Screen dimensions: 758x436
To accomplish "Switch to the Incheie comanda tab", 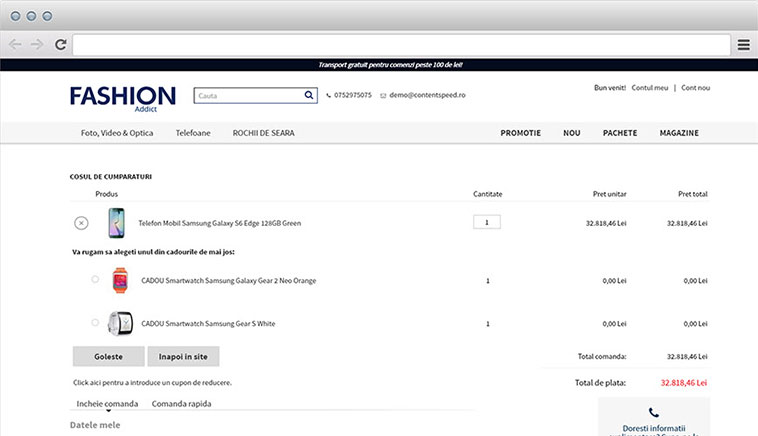I will 108,404.
